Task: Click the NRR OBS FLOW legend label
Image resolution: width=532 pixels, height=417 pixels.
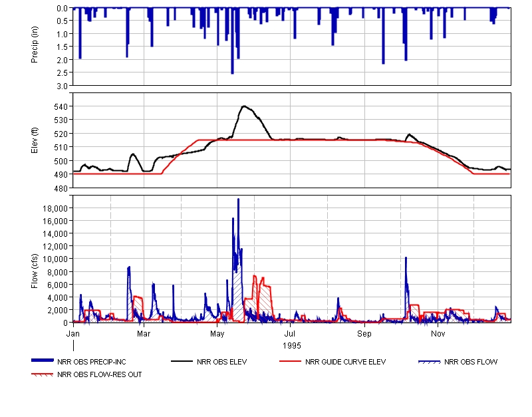Action: (471, 362)
